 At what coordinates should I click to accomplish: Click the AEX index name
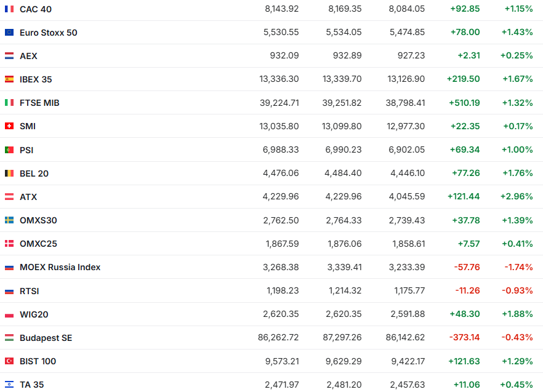click(28, 56)
